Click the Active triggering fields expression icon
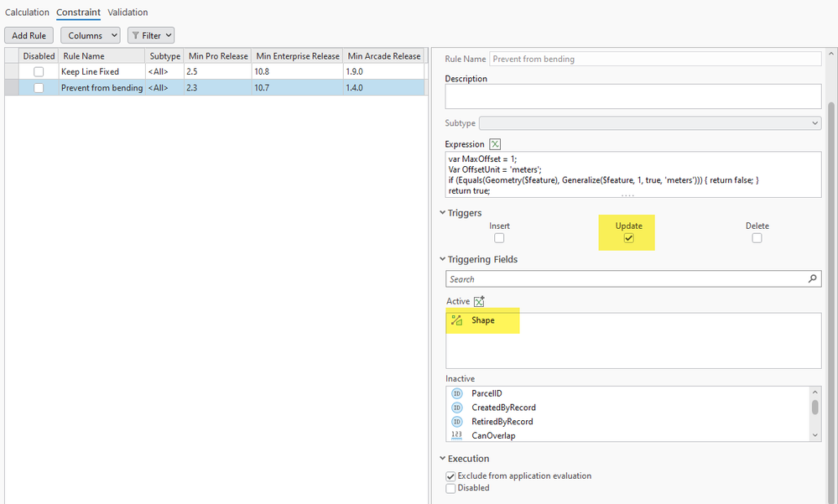Image resolution: width=838 pixels, height=504 pixels. point(479,301)
